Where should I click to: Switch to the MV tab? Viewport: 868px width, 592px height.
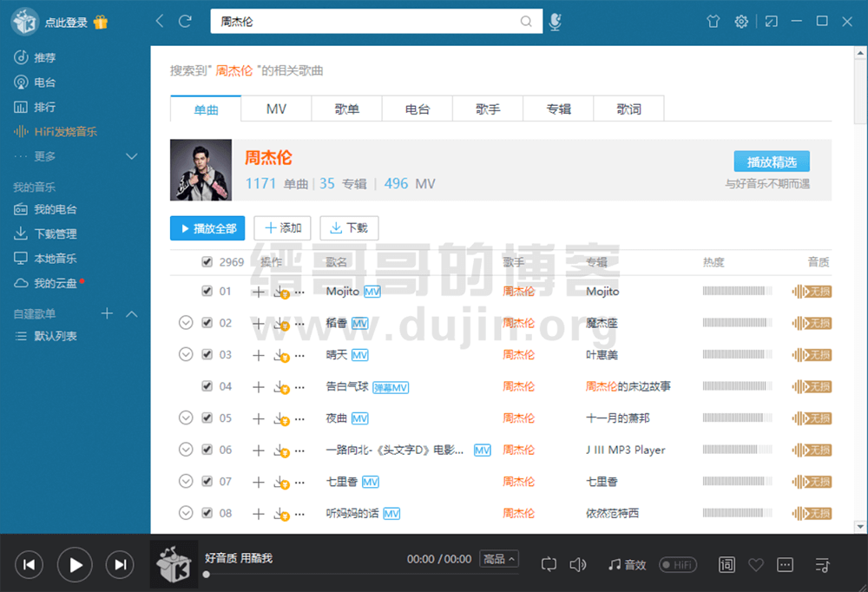click(276, 109)
